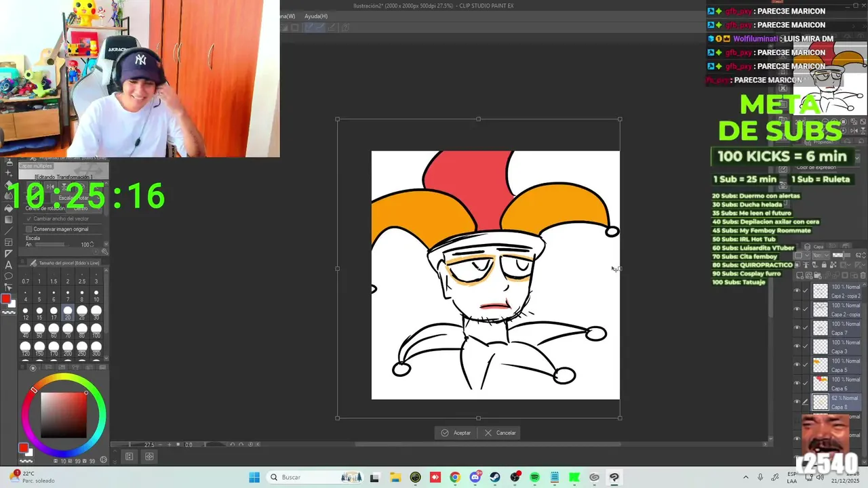Click Aceptar to confirm transformation
This screenshot has height=488, width=868.
pos(456,432)
